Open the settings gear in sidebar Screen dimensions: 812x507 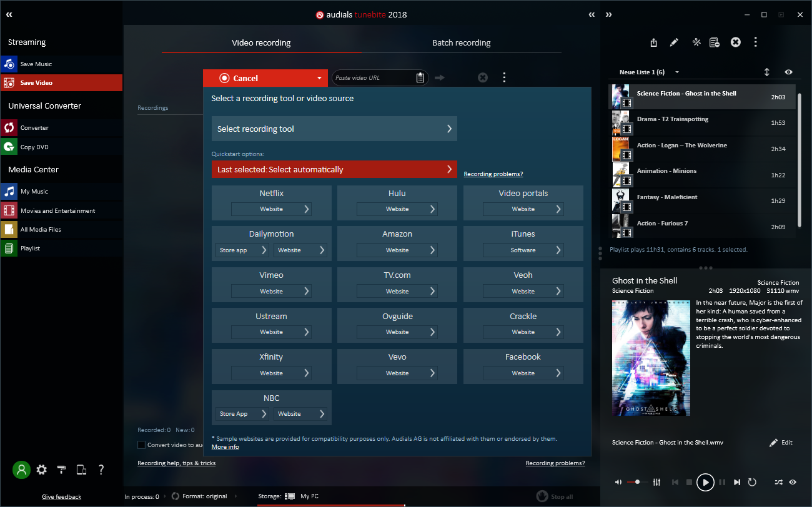click(x=41, y=470)
